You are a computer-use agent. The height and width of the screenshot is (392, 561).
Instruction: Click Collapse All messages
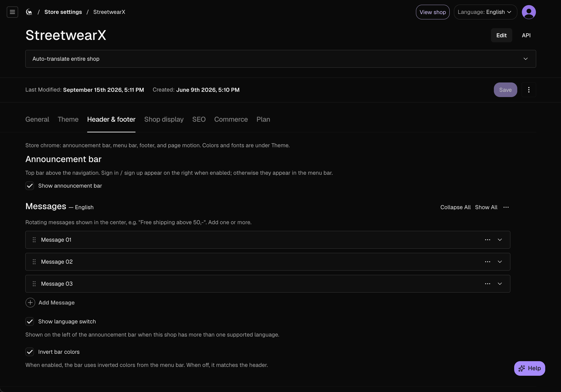pyautogui.click(x=455, y=207)
